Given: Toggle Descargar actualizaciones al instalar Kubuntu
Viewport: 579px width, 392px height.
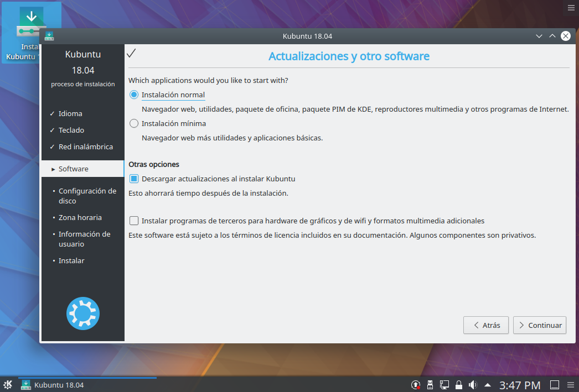Looking at the screenshot, I should [x=134, y=179].
